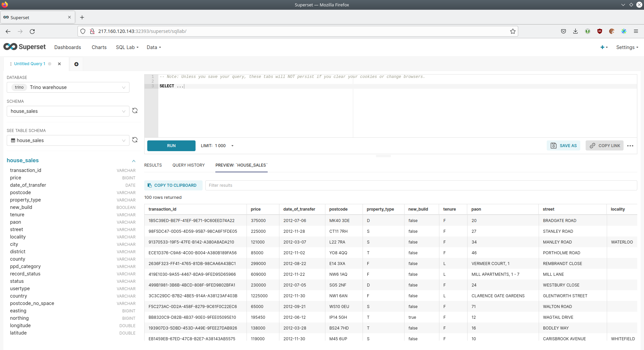This screenshot has width=644, height=350.
Task: Switch to the Results tab
Action: [153, 165]
